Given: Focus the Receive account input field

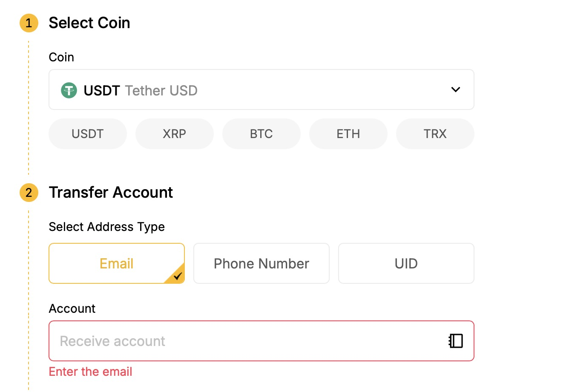Looking at the screenshot, I should [247, 341].
